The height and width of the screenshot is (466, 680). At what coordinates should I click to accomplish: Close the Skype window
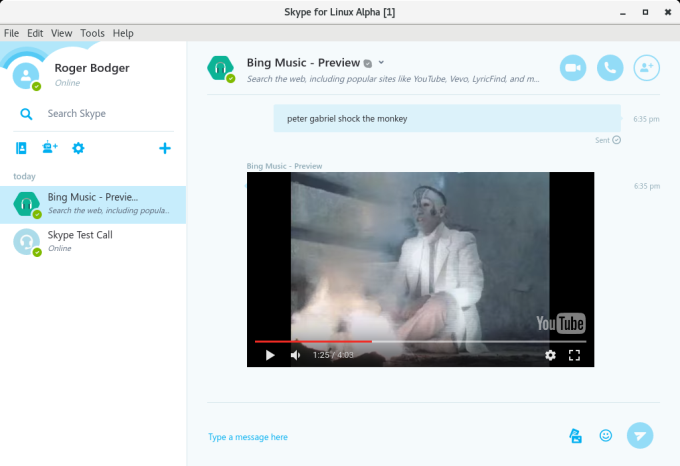click(668, 12)
